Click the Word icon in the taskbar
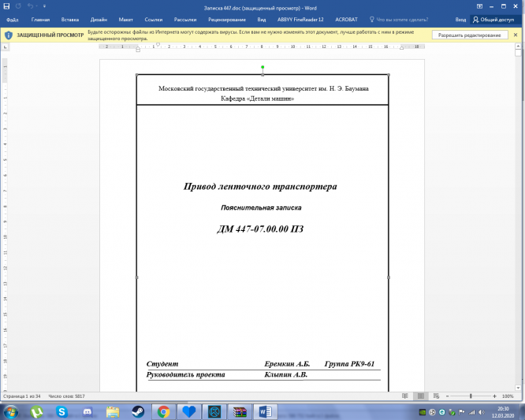 point(265,411)
